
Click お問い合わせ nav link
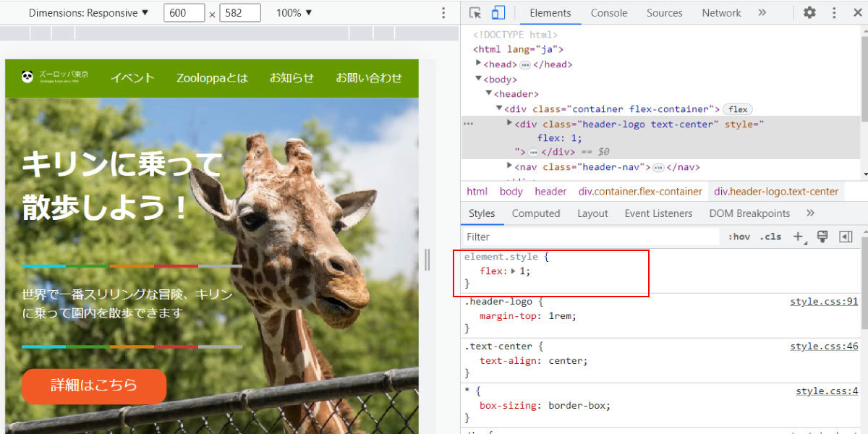point(369,78)
